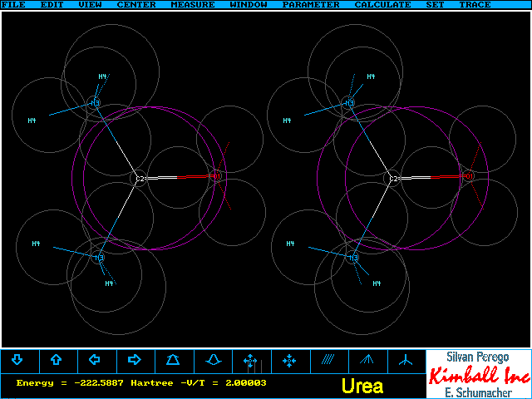This screenshot has height=399, width=532.
Task: Open the CALCULATE menu
Action: pyautogui.click(x=382, y=5)
